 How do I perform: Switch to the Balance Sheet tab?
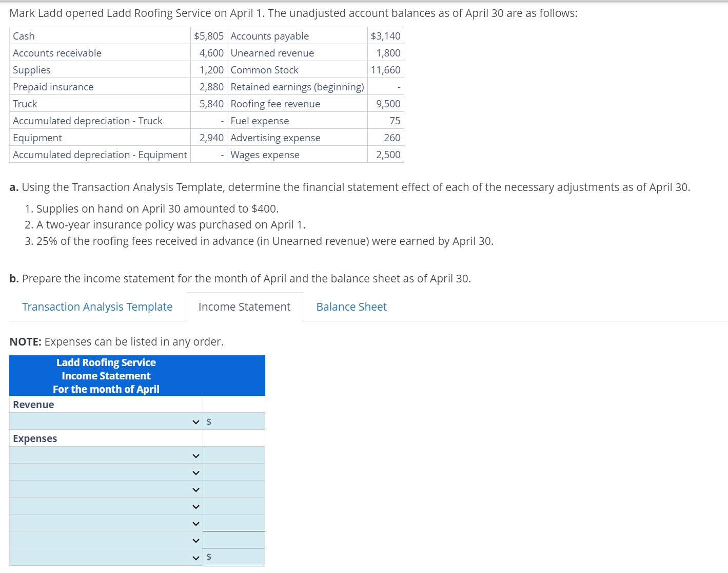click(351, 307)
